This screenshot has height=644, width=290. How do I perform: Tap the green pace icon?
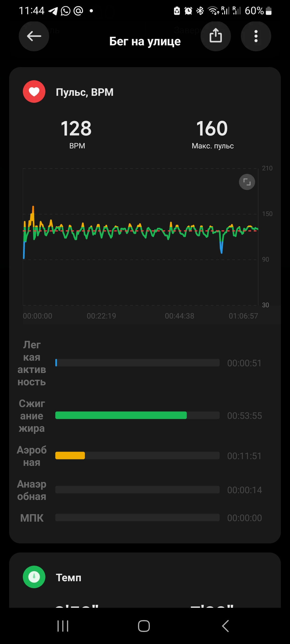tap(34, 577)
